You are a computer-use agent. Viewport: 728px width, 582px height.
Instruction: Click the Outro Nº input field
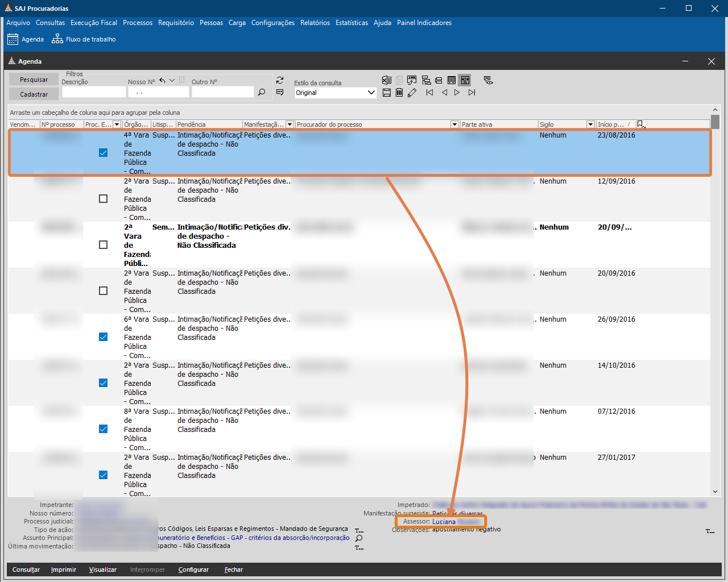pos(222,92)
